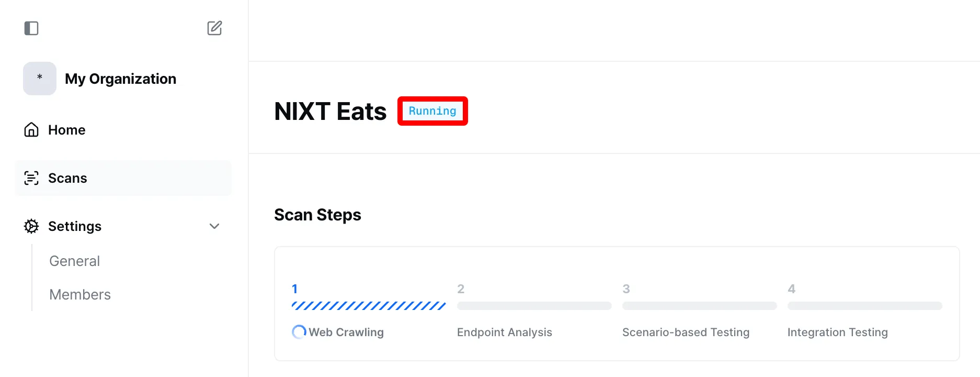Click the Integration Testing step label

837,332
